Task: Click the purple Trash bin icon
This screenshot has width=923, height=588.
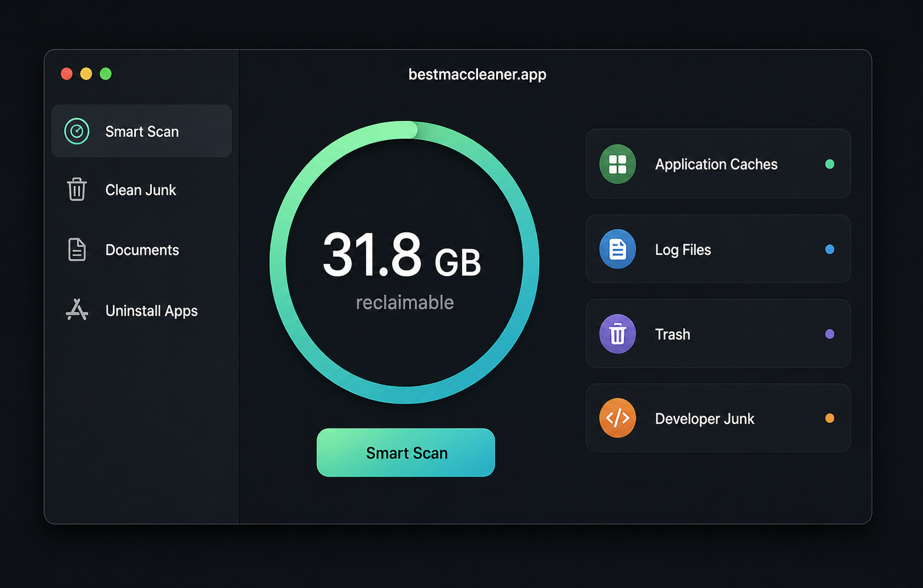Action: point(617,334)
